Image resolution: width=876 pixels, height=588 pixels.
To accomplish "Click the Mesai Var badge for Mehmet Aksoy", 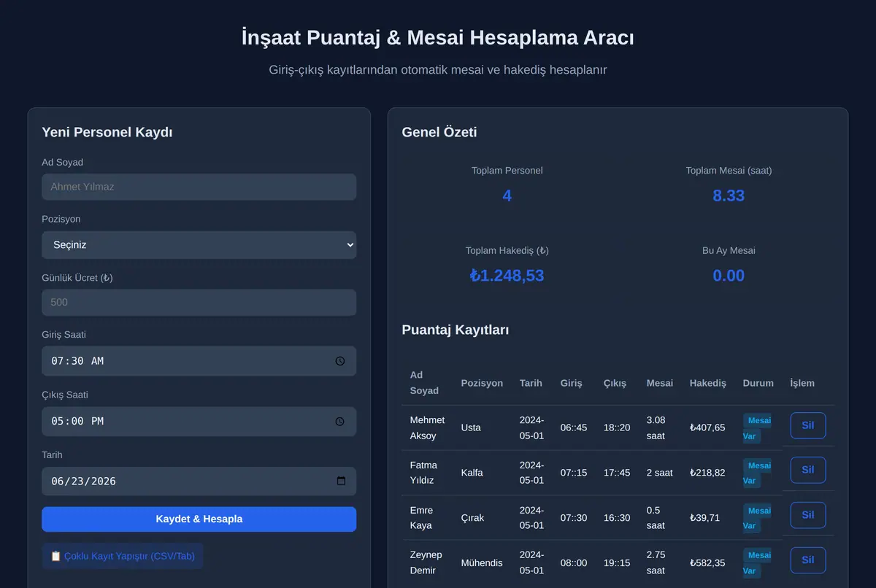I will pos(757,428).
